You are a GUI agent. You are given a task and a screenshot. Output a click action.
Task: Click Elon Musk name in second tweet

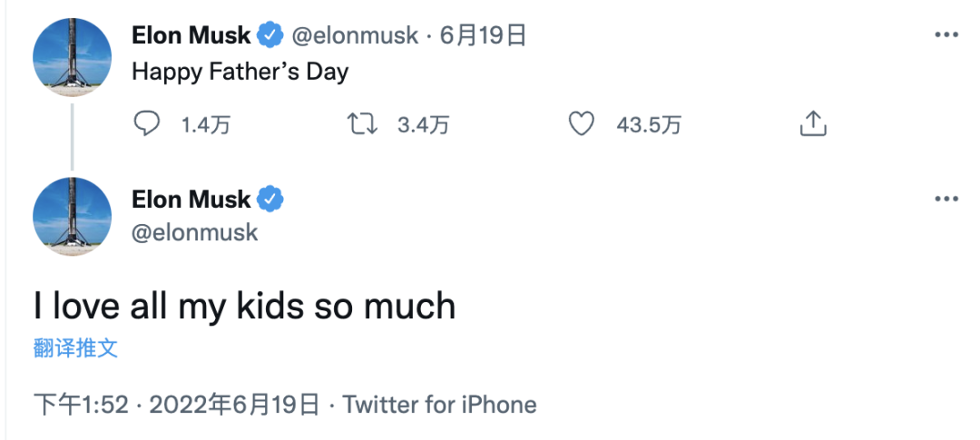click(x=191, y=198)
